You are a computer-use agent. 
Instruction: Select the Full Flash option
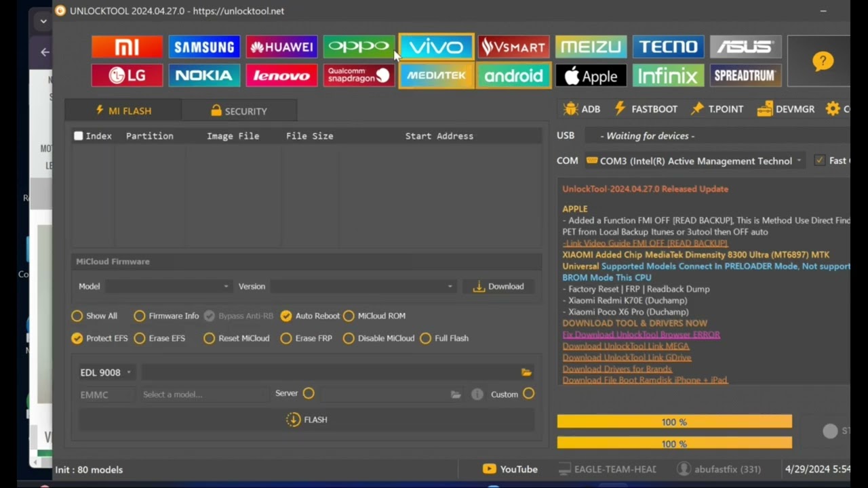coord(444,338)
